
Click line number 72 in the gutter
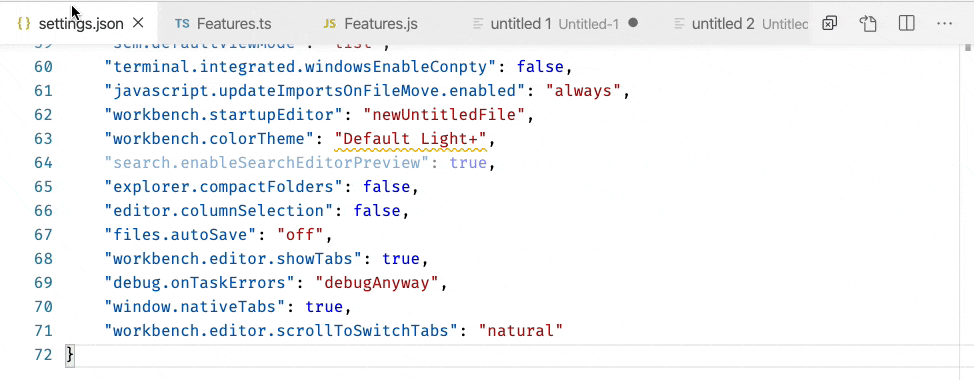pyautogui.click(x=43, y=355)
